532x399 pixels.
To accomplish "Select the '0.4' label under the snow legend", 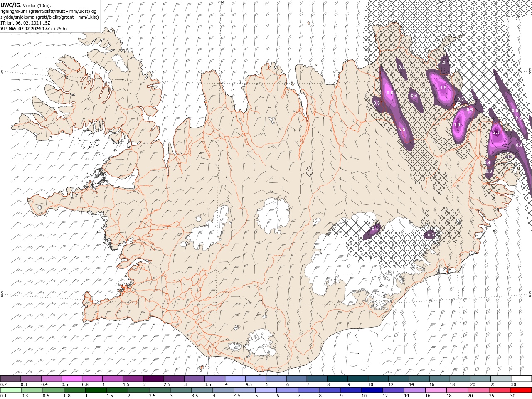I will (44, 384).
